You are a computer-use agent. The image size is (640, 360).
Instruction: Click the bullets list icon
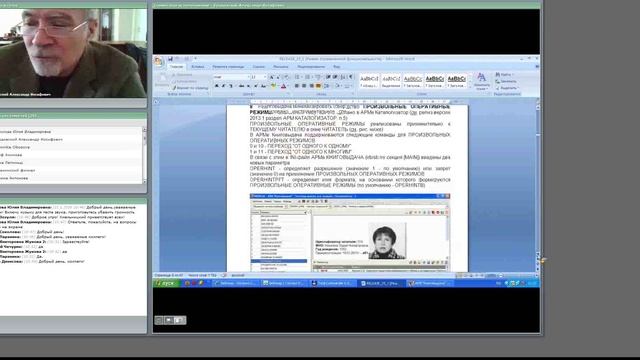click(x=298, y=77)
